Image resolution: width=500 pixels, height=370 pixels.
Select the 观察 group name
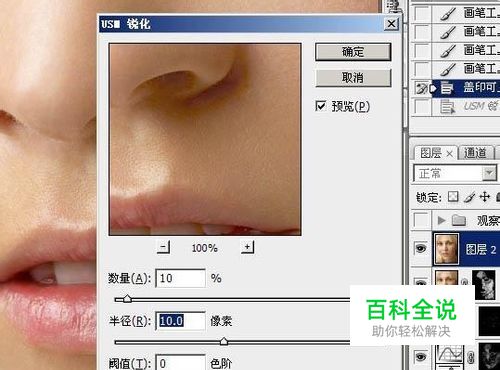click(488, 221)
